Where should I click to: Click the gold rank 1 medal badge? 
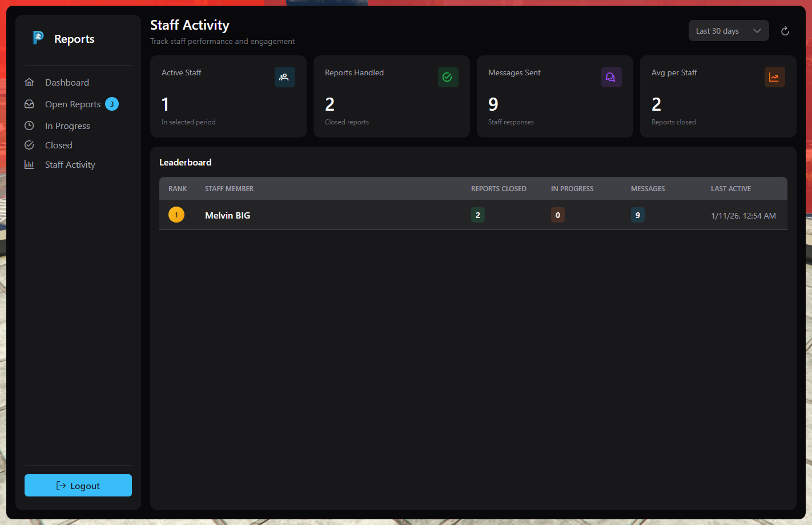point(176,215)
